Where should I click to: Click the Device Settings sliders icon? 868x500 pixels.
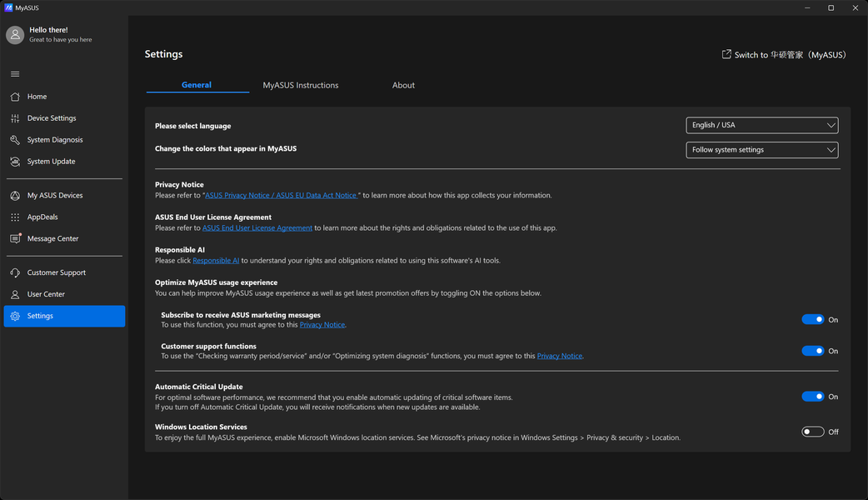click(x=15, y=118)
